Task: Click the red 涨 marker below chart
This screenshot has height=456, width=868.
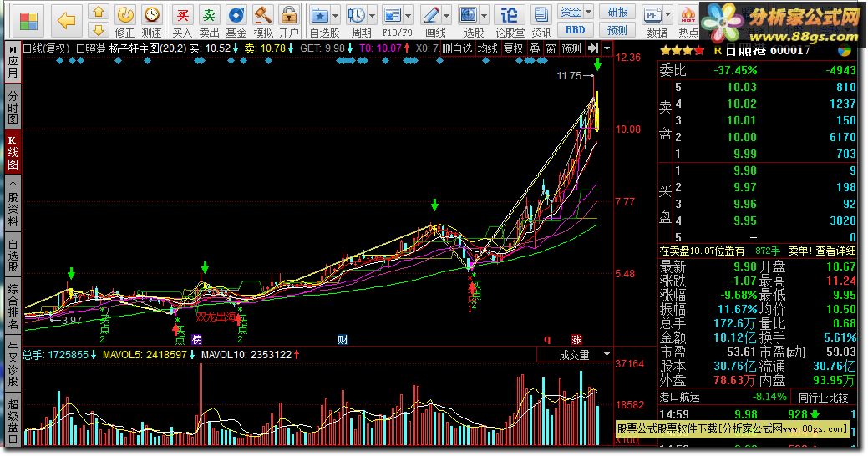Action: (576, 339)
